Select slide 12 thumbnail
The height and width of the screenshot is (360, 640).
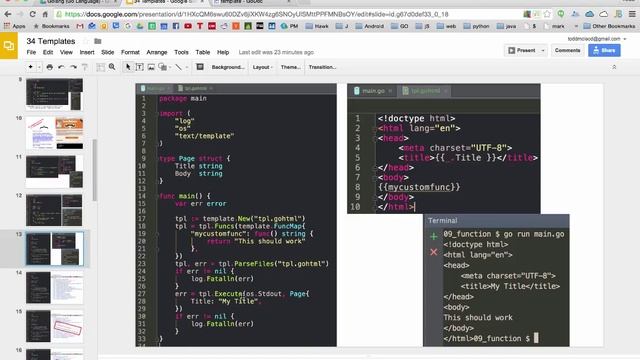coord(55,210)
